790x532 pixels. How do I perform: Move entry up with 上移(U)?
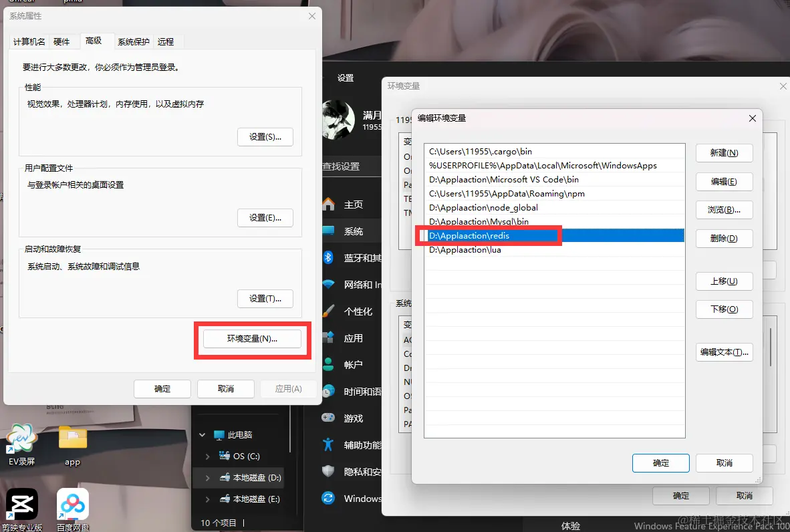point(724,281)
